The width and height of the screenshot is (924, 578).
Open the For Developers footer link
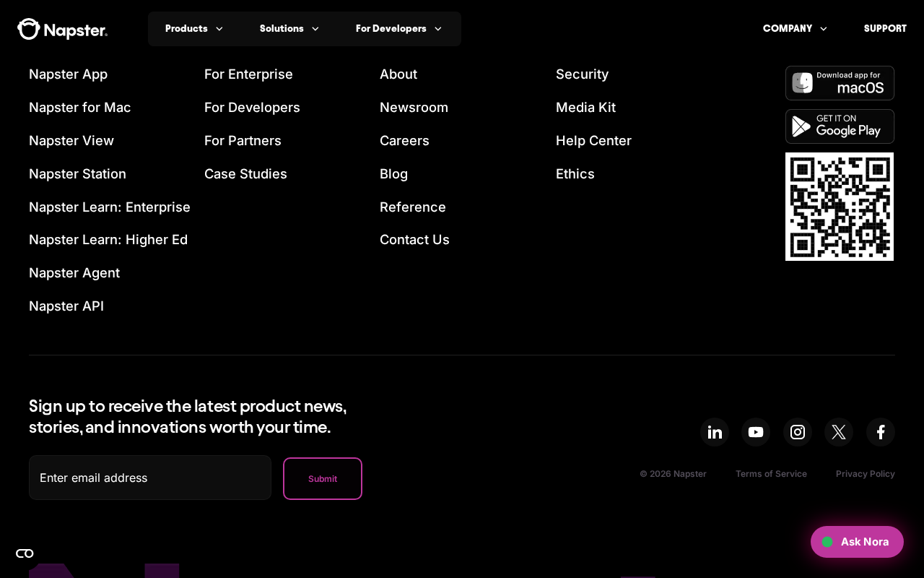[x=252, y=108]
